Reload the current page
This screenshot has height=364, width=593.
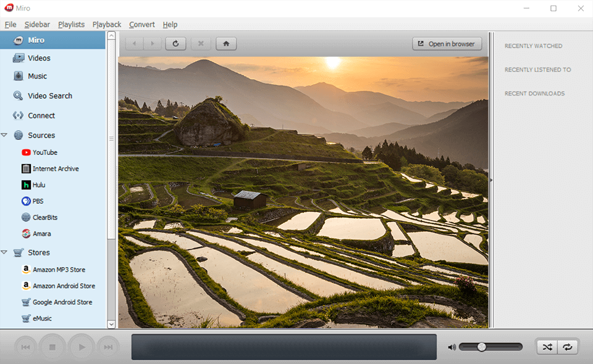[177, 43]
